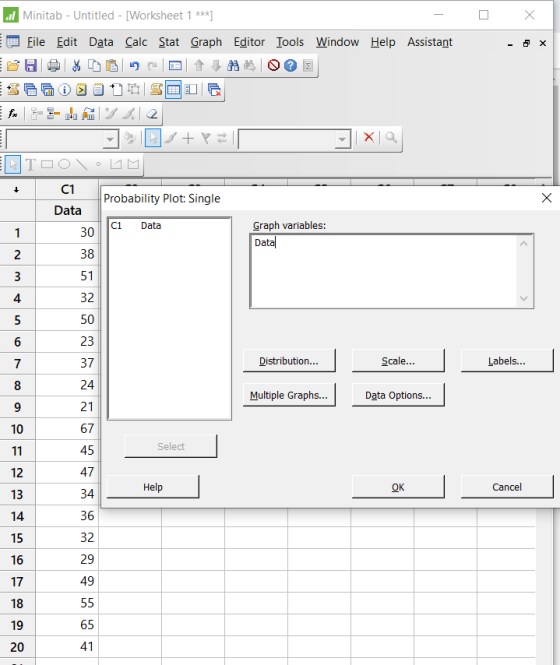Click the Cut scissors icon

[76, 66]
